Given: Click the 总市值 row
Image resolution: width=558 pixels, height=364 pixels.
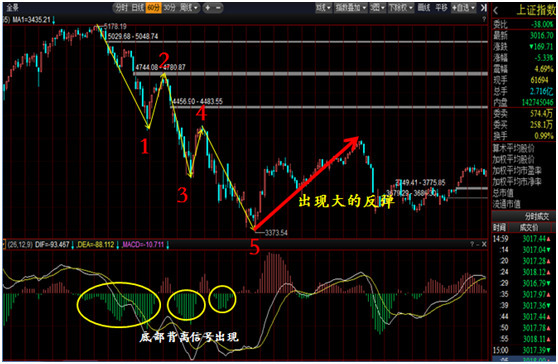Looking at the screenshot, I should pyautogui.click(x=523, y=193).
